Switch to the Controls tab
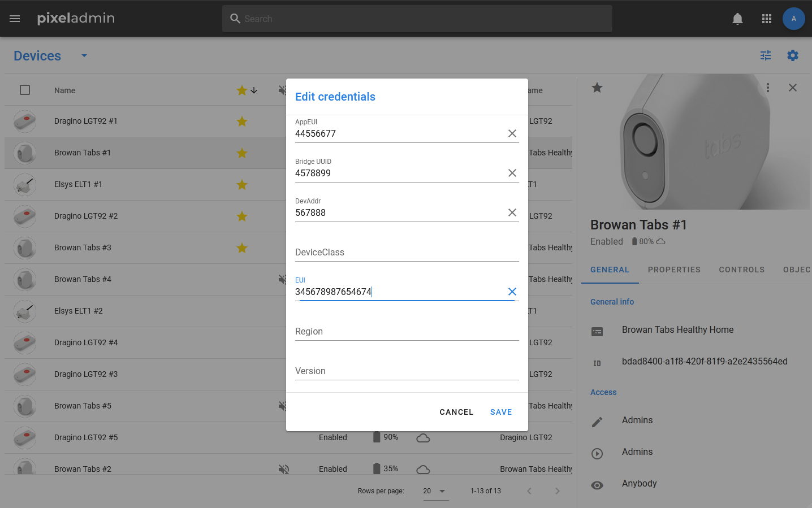Viewport: 812px width, 508px height. coord(741,270)
